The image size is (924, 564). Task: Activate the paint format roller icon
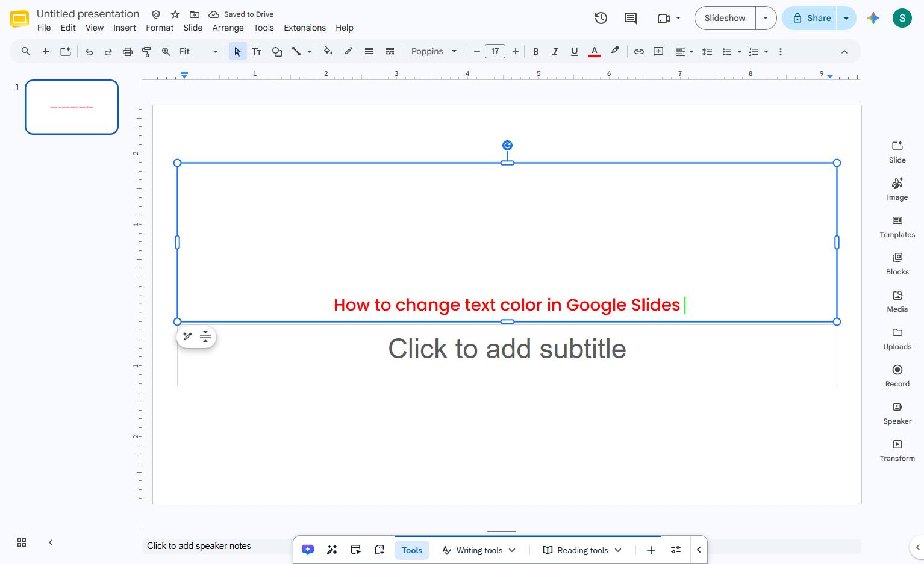(146, 52)
